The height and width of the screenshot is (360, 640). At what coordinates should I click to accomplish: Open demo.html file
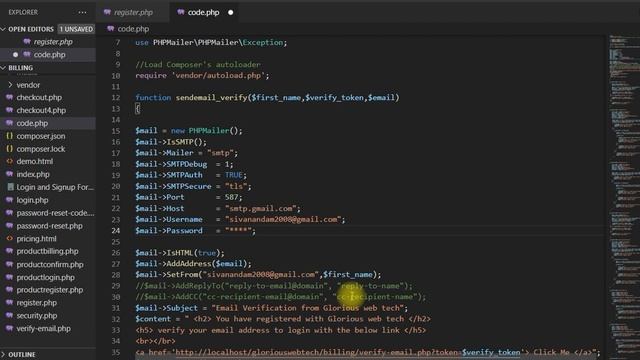35,161
